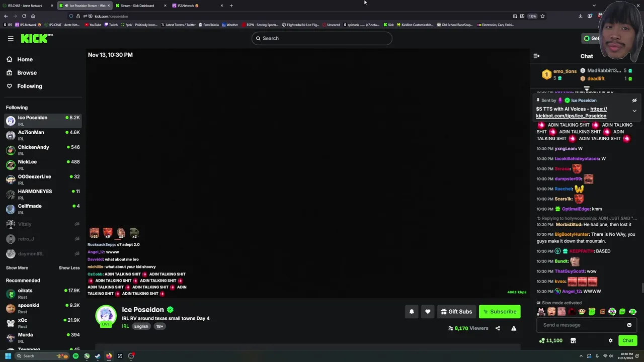Click the 18+ tag
The image size is (644, 362).
(159, 326)
